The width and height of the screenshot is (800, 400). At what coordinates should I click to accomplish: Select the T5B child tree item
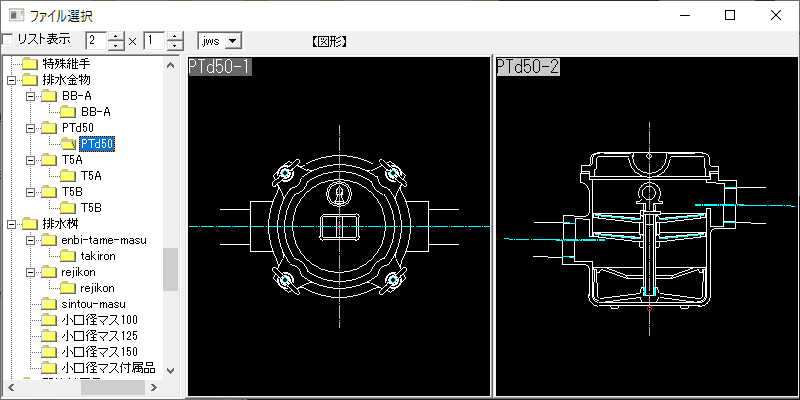pyautogui.click(x=91, y=208)
